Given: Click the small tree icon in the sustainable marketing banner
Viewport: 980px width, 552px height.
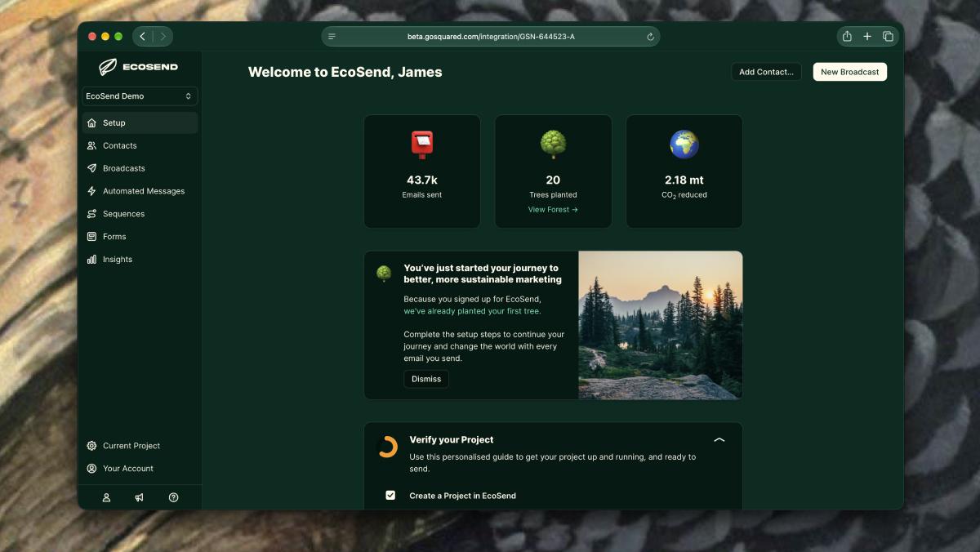Looking at the screenshot, I should 384,274.
